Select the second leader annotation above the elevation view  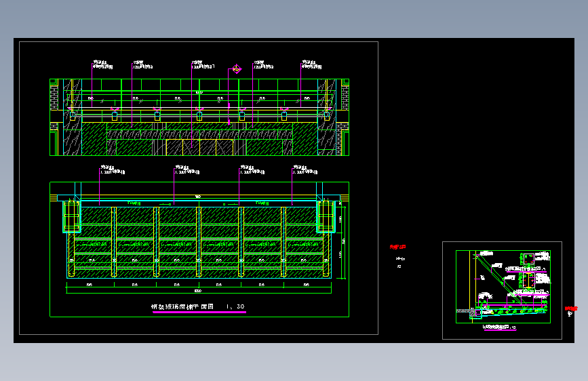pos(143,64)
